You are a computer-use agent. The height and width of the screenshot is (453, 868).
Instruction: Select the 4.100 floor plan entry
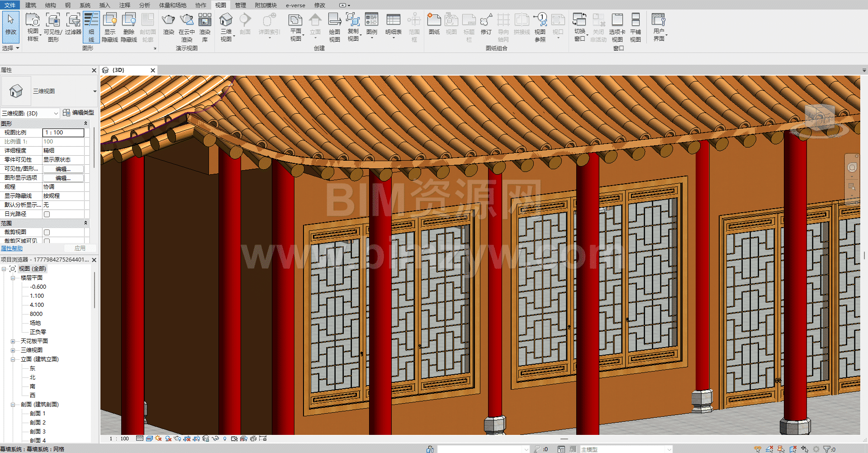click(x=37, y=305)
